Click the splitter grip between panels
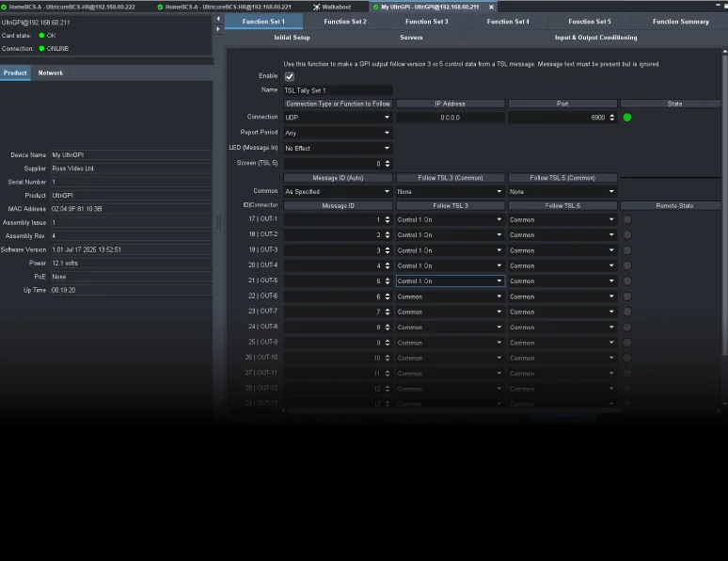Viewport: 728px width, 561px height. (x=218, y=223)
